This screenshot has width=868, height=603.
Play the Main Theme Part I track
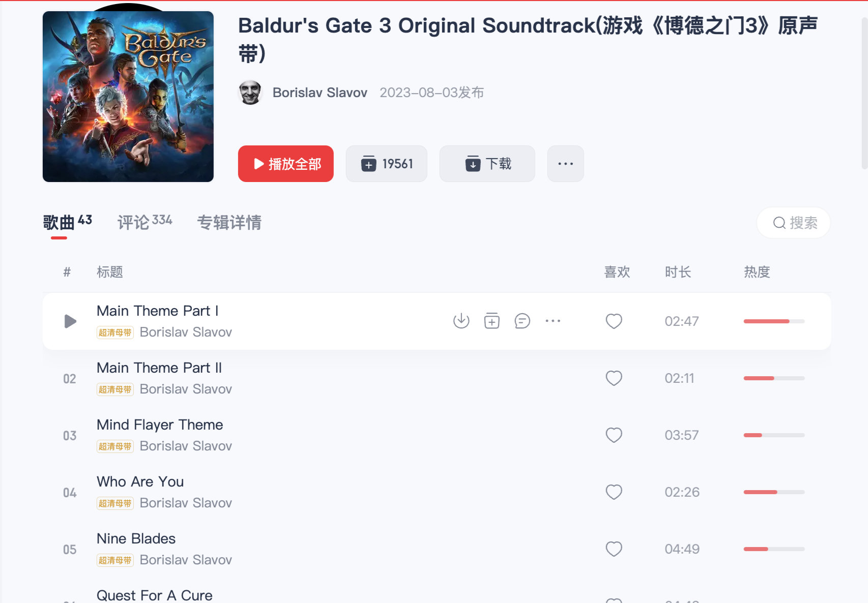pos(70,321)
